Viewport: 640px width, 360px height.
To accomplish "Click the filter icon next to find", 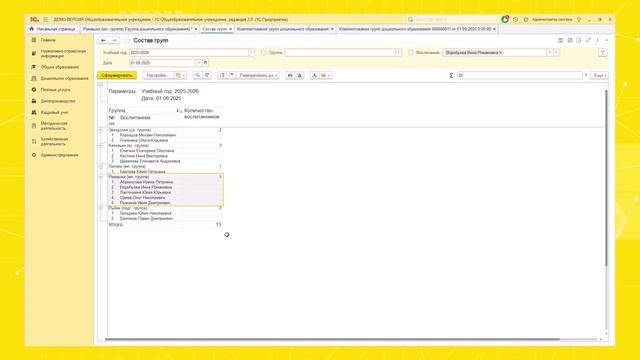I will click(x=207, y=76).
